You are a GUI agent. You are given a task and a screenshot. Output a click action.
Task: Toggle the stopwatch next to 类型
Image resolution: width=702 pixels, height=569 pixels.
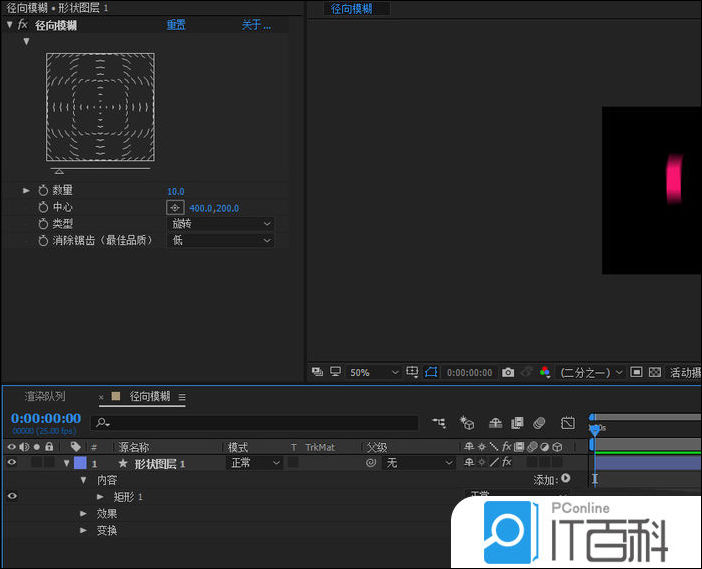coord(43,224)
